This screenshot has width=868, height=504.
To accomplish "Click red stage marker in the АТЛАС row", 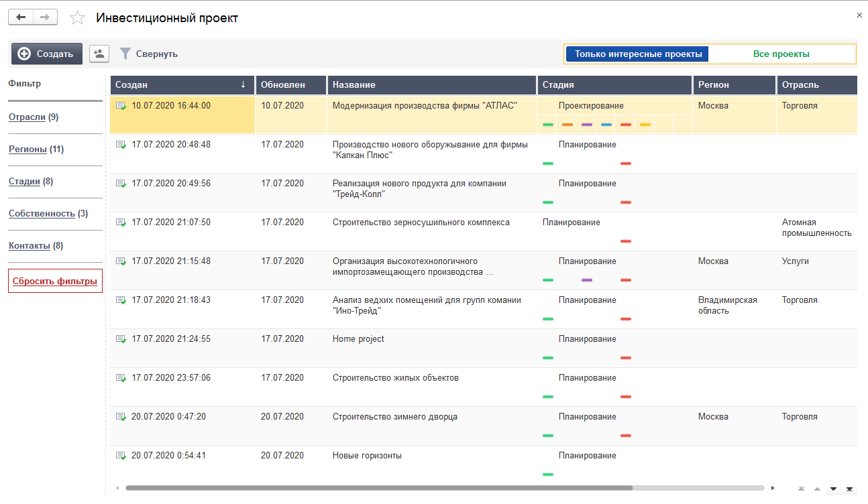I will [626, 125].
